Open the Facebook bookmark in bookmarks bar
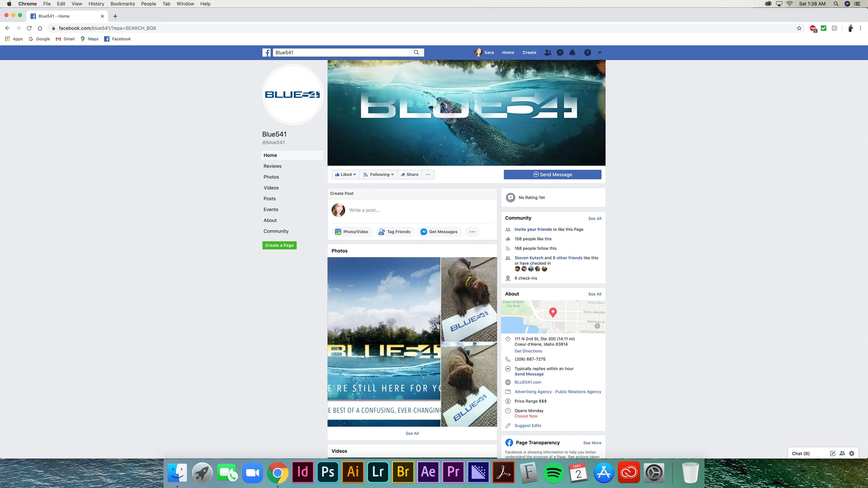The image size is (868, 488). pos(117,39)
